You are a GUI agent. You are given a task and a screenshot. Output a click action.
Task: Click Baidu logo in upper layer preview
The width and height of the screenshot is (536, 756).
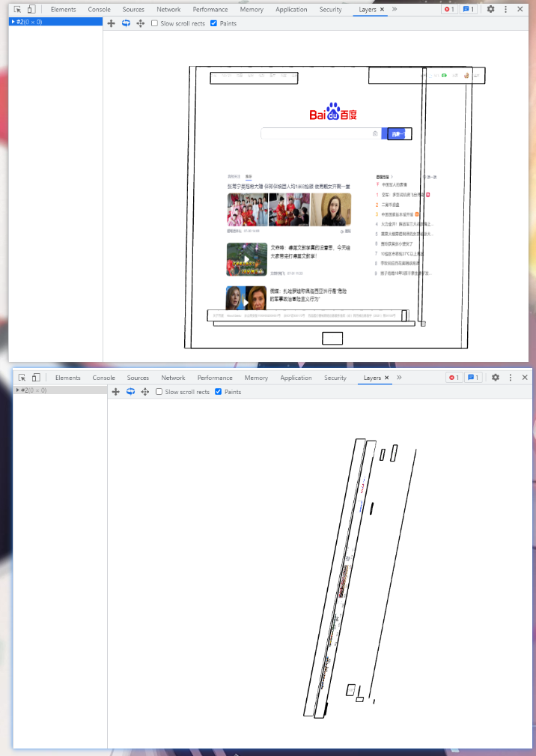click(x=333, y=112)
